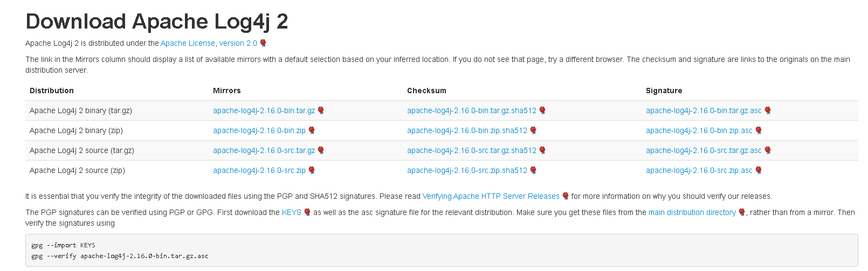The width and height of the screenshot is (868, 271).
Task: Open apache-log4j-2.16.0-src.tar.gz mirror link
Action: pyautogui.click(x=264, y=150)
